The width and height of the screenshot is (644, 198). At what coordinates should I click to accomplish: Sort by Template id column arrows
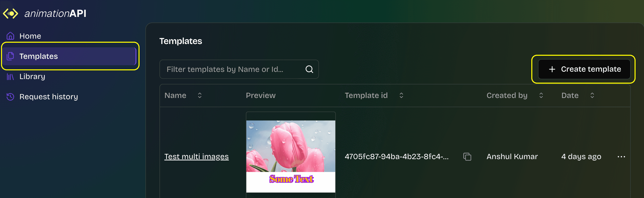point(401,95)
